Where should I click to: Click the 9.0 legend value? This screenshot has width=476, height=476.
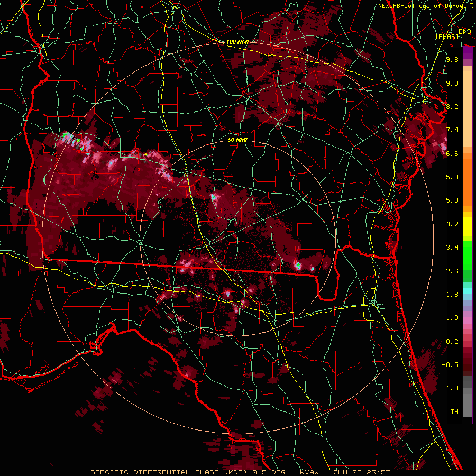tap(452, 83)
